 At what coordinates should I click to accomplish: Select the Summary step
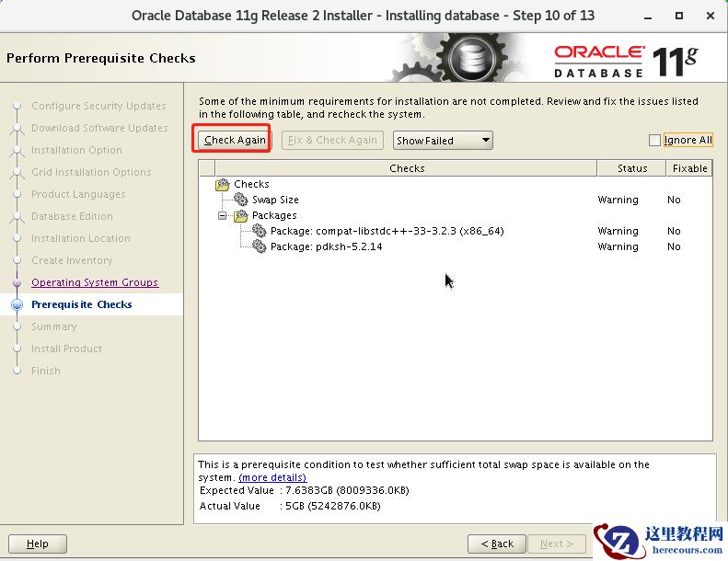pyautogui.click(x=54, y=326)
